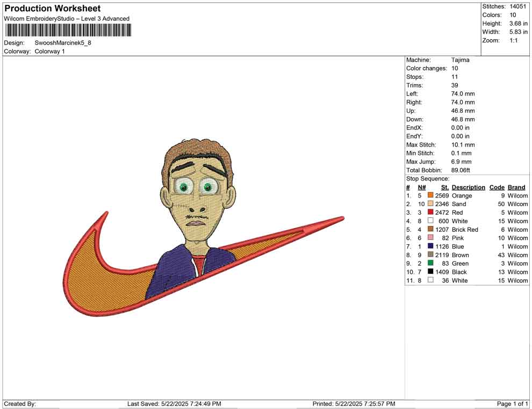Click the Left value '74.0 mm'
Image resolution: width=532 pixels, height=409 pixels.
tap(463, 93)
